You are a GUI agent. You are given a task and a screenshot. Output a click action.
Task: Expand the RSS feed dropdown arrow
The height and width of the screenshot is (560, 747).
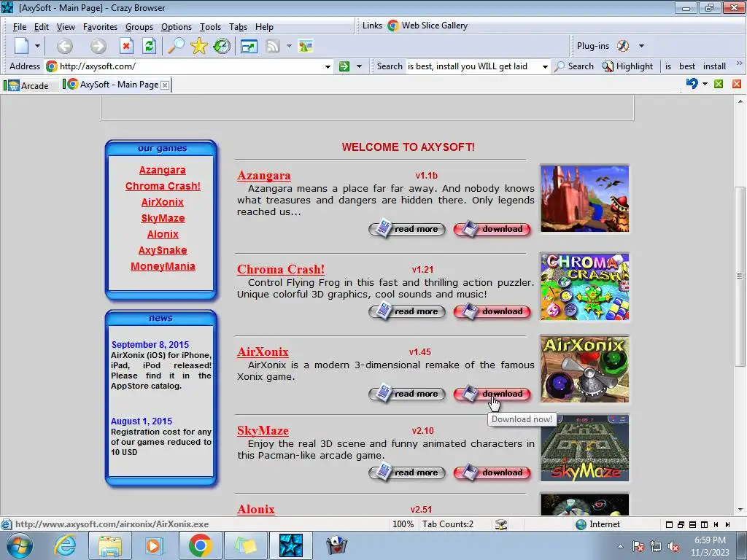tap(289, 46)
